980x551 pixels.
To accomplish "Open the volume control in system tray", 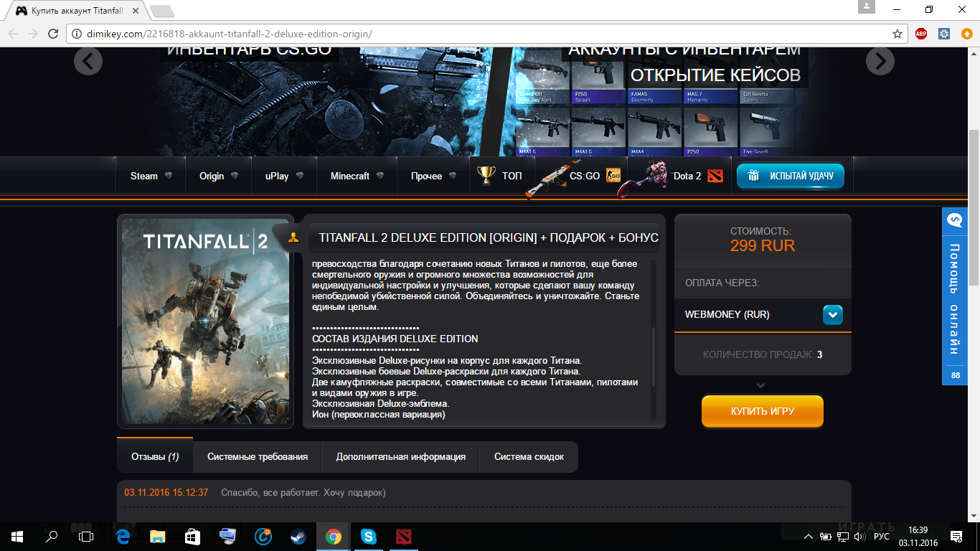I will [x=859, y=537].
